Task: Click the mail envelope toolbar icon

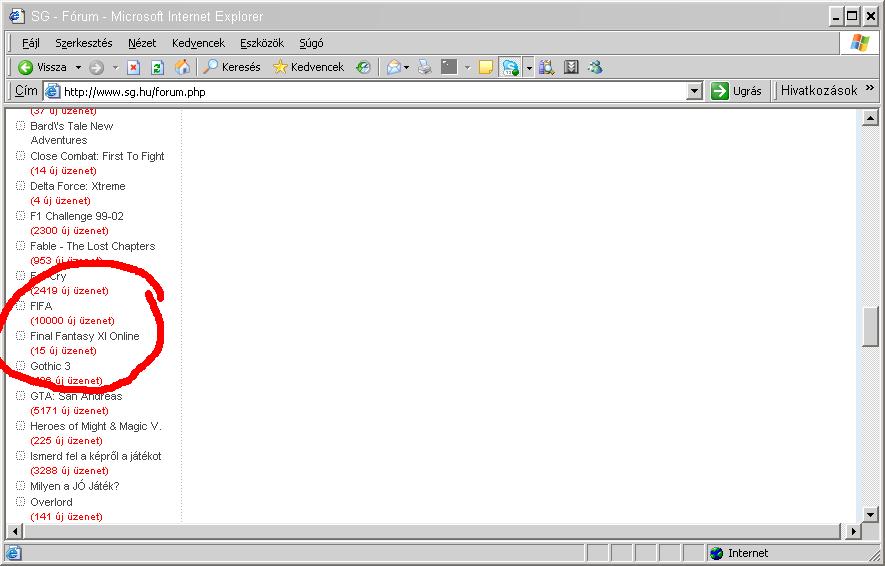Action: 393,67
